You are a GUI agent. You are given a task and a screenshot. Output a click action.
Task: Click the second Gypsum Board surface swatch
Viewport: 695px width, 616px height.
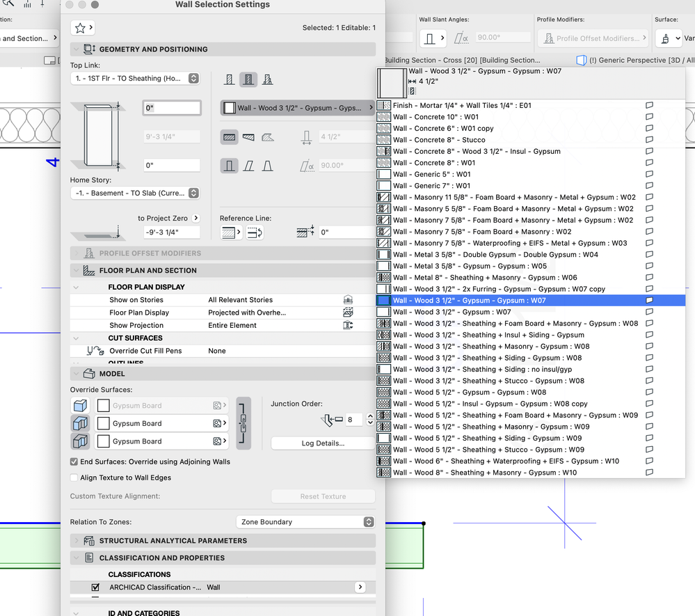pyautogui.click(x=103, y=423)
